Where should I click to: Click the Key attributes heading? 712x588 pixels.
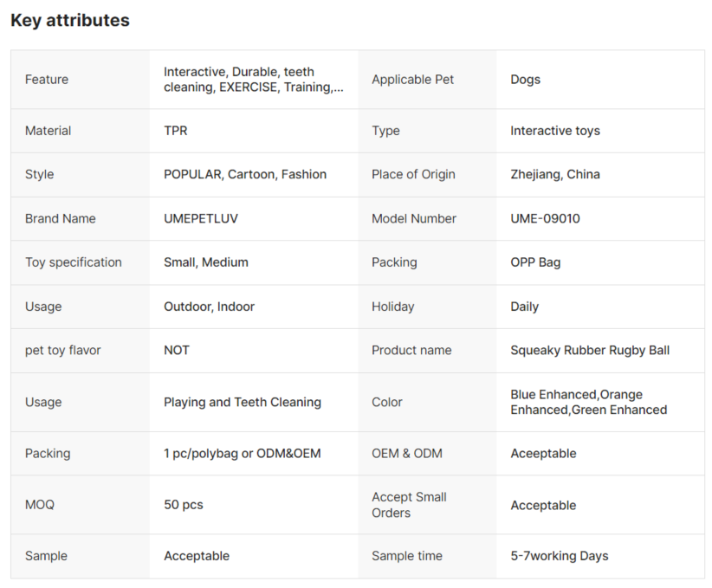(70, 21)
